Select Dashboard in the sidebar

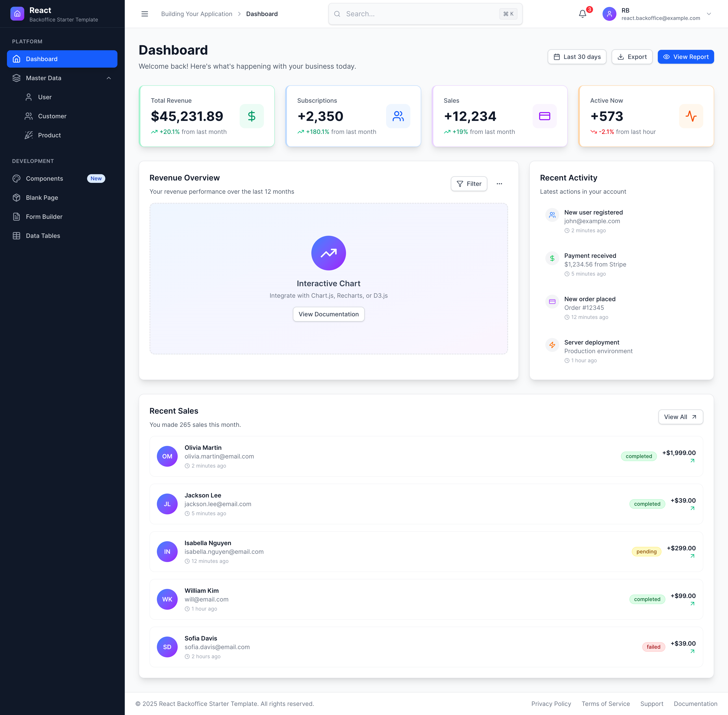pyautogui.click(x=62, y=59)
